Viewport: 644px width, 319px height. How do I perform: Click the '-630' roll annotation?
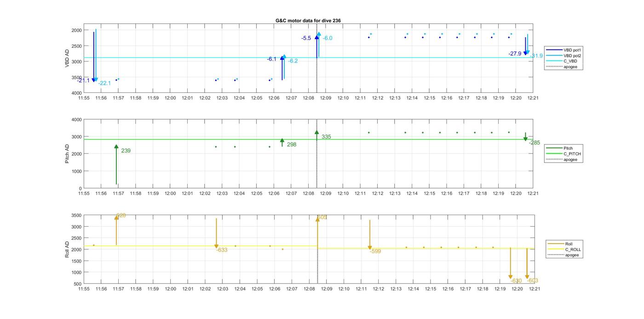point(516,281)
